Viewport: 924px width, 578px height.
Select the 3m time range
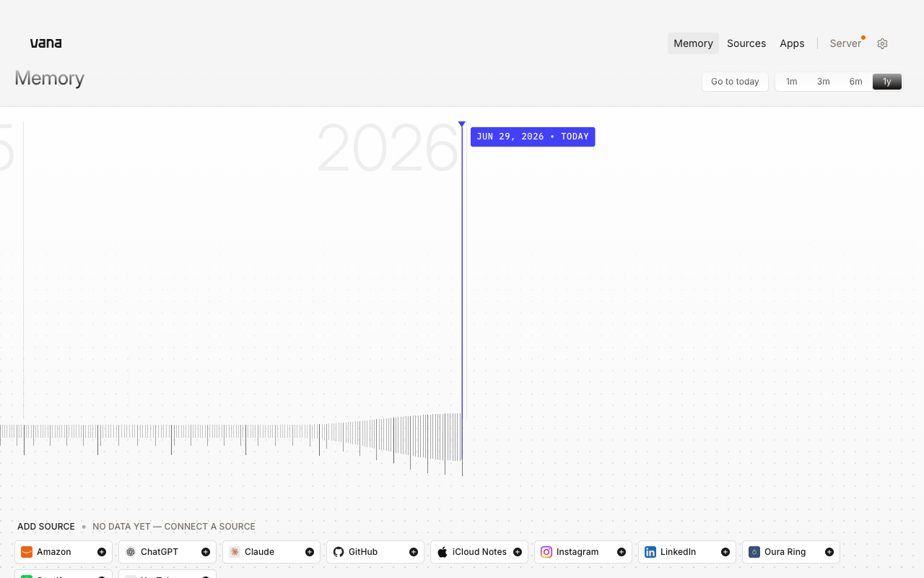pos(824,82)
